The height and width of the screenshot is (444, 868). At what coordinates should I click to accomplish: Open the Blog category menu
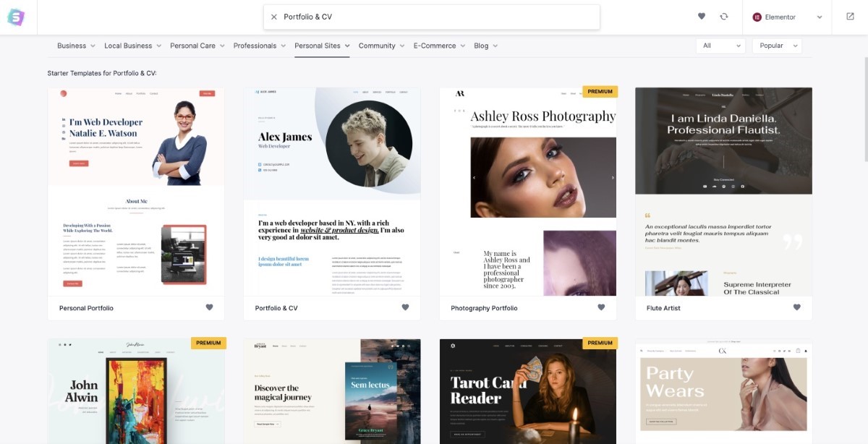486,46
